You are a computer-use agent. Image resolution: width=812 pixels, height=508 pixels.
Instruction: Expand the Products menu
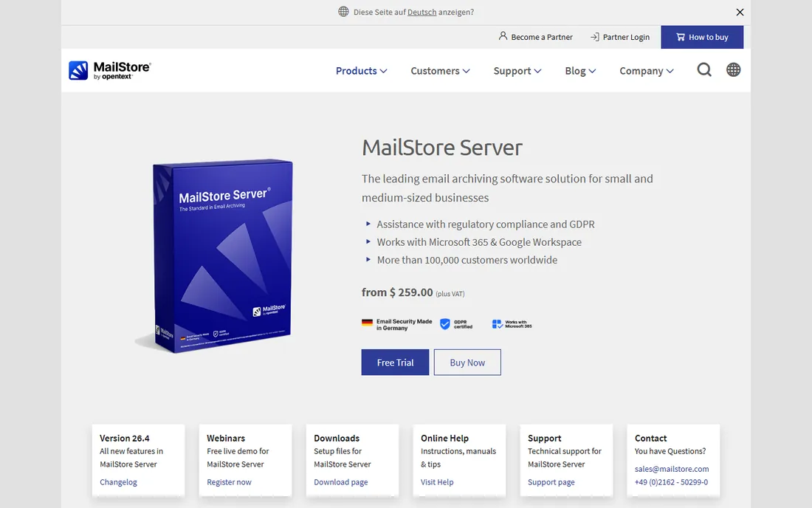(x=361, y=70)
